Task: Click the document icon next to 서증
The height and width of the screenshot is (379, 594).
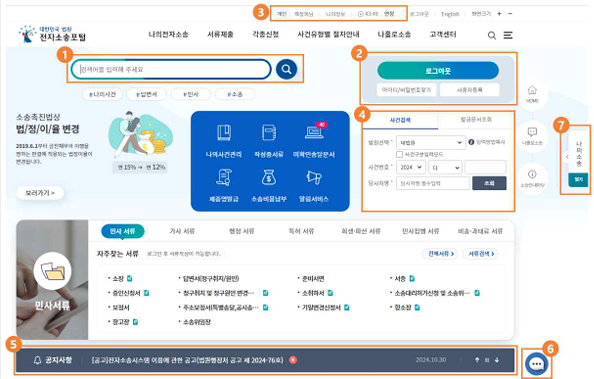Action: coord(412,279)
